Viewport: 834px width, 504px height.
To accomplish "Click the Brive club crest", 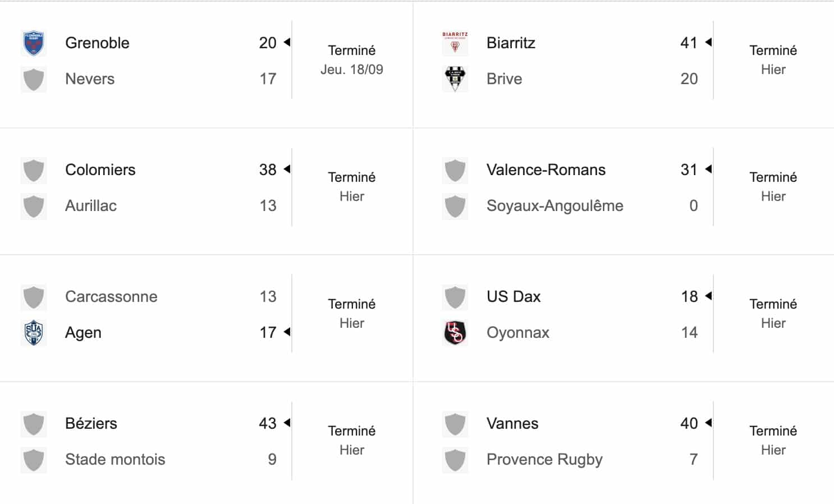I will pos(455,79).
